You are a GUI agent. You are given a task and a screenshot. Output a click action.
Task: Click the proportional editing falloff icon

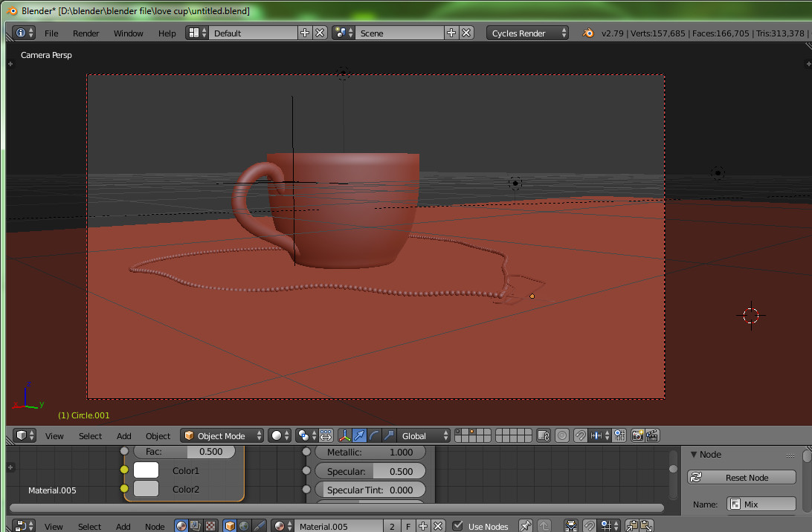click(x=563, y=435)
